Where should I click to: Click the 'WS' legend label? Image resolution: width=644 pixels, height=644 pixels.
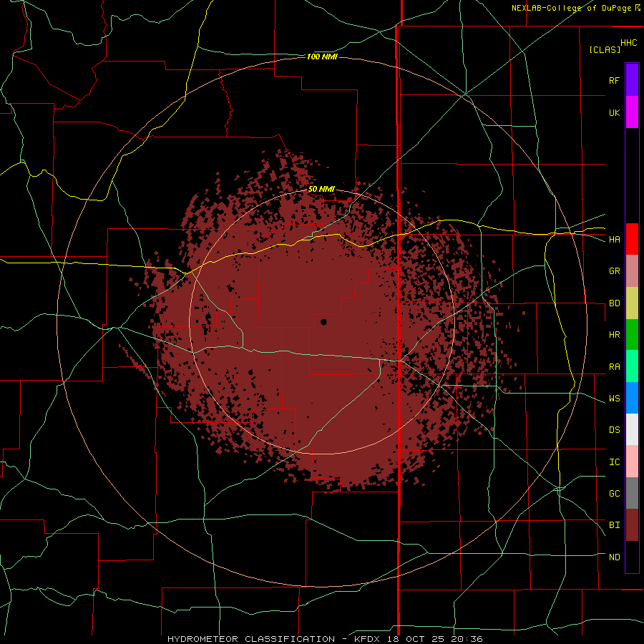click(614, 399)
